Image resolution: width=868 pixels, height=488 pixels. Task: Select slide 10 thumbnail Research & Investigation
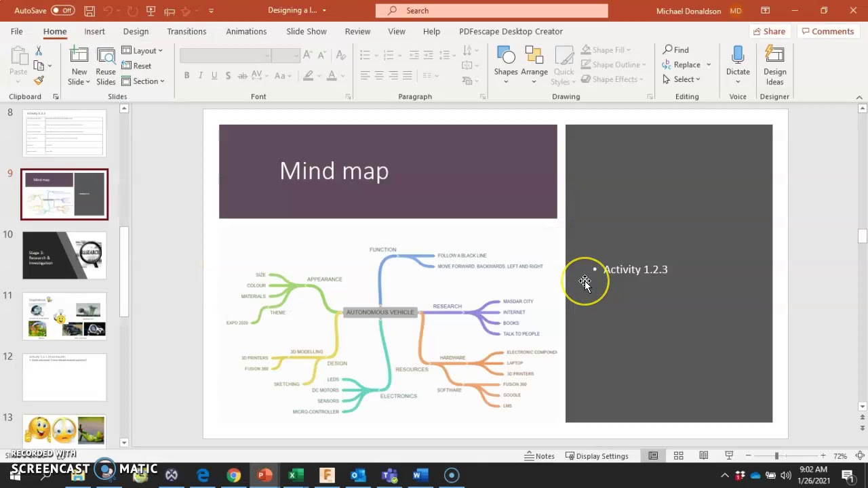pos(64,256)
